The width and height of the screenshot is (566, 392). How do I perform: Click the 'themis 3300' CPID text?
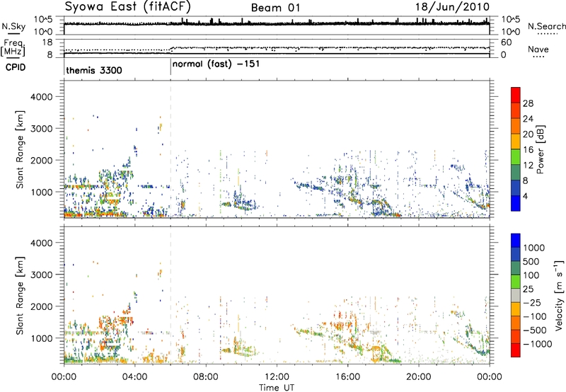(x=94, y=70)
